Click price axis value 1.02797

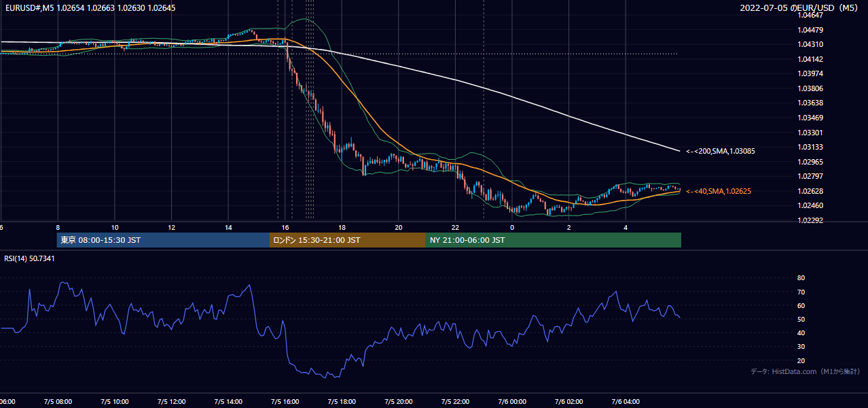[x=810, y=176]
